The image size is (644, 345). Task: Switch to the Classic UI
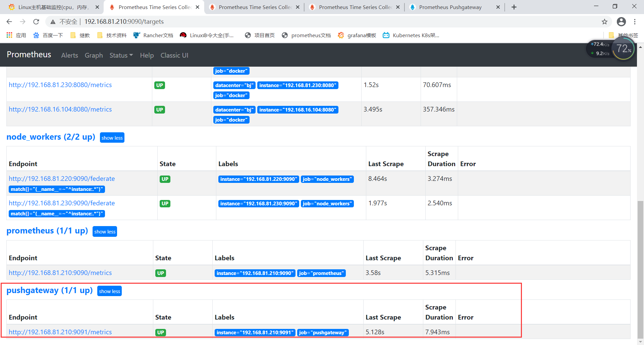[174, 55]
